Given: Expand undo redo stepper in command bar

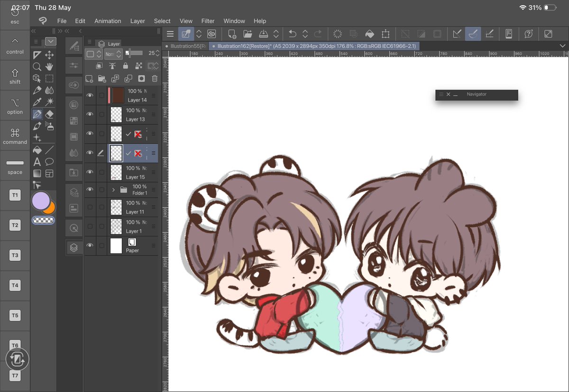Looking at the screenshot, I should 305,34.
